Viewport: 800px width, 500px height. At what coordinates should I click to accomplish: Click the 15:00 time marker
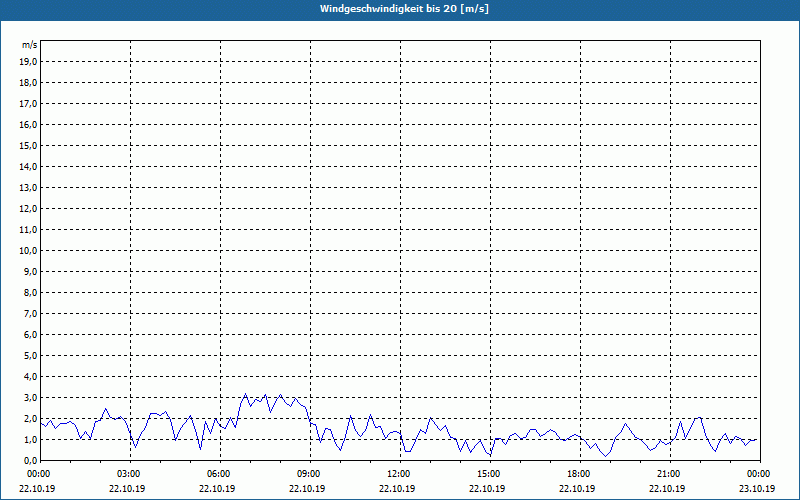click(x=490, y=474)
